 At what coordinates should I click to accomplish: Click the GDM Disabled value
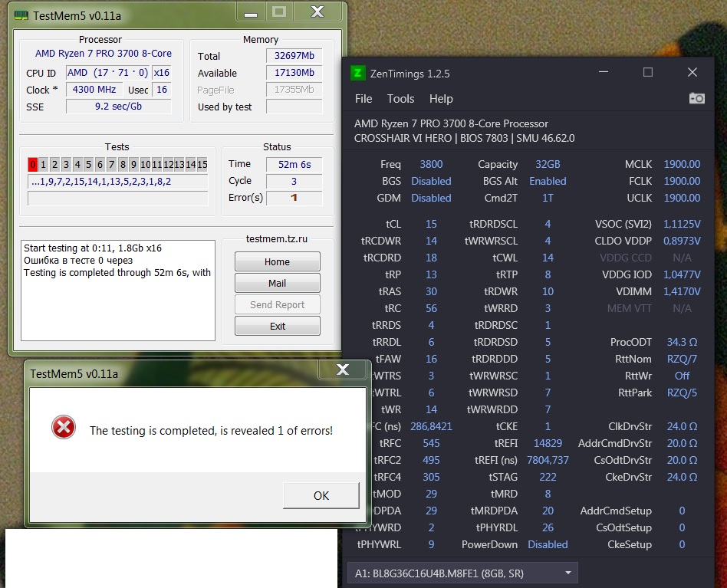(x=431, y=198)
